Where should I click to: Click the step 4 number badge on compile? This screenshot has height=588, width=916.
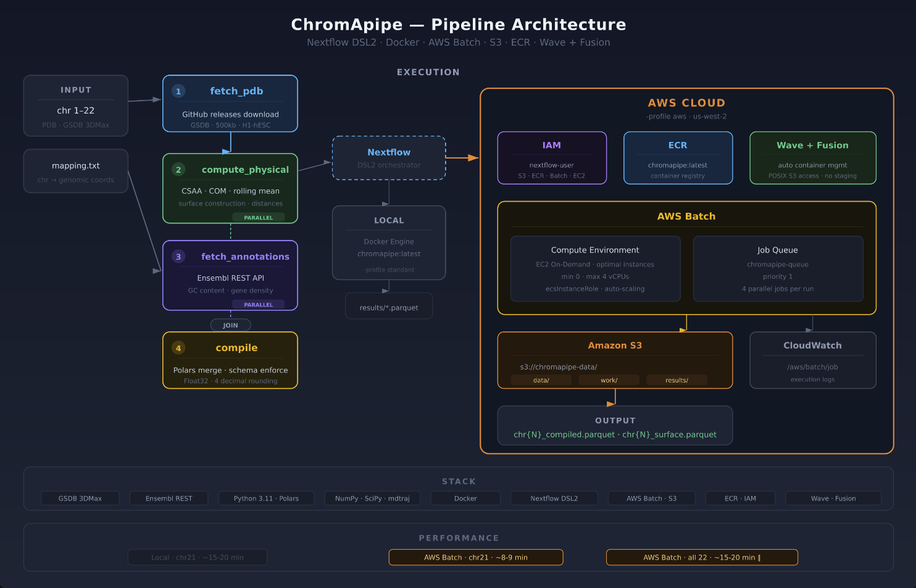click(x=178, y=348)
